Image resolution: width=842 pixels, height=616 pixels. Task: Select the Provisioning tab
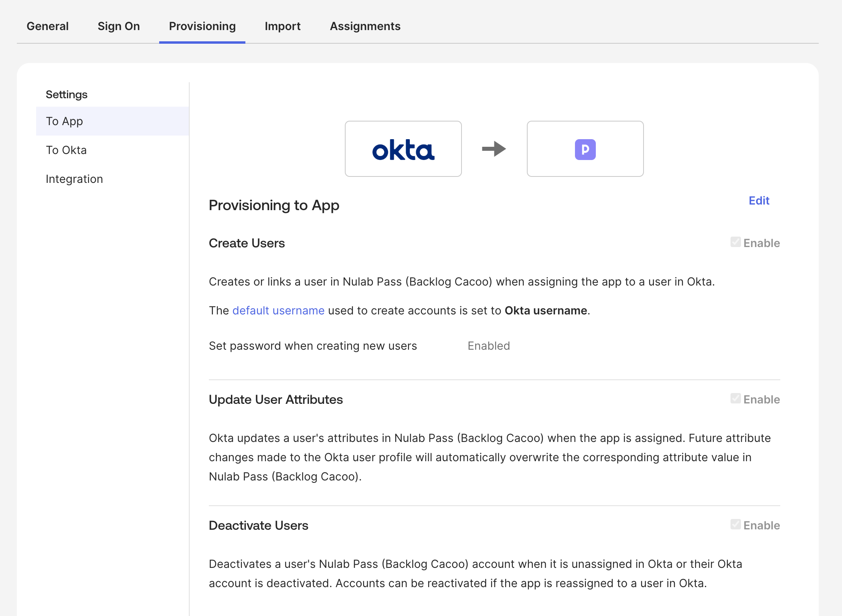tap(202, 26)
